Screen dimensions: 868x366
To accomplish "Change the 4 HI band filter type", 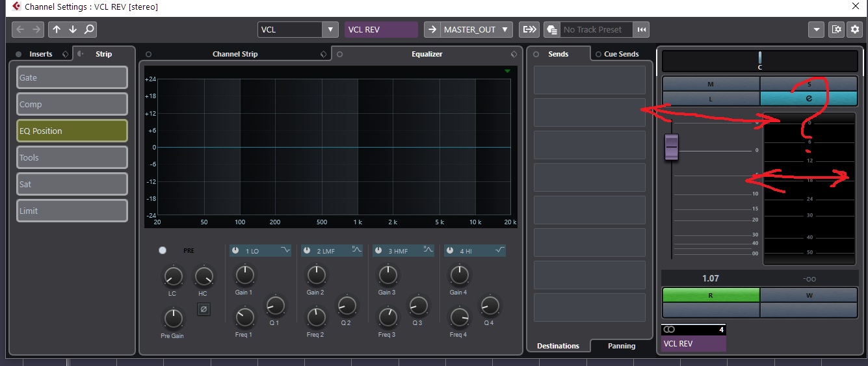I will [x=500, y=250].
